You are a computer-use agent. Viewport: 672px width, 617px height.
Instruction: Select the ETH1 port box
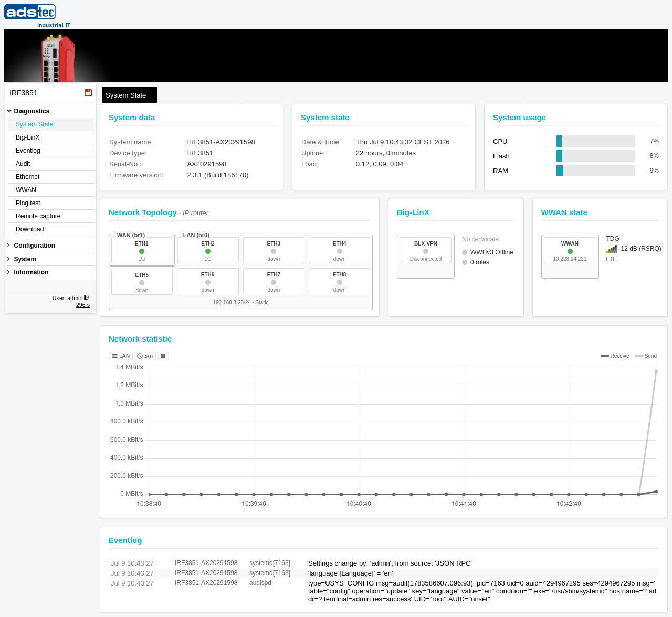(x=142, y=250)
